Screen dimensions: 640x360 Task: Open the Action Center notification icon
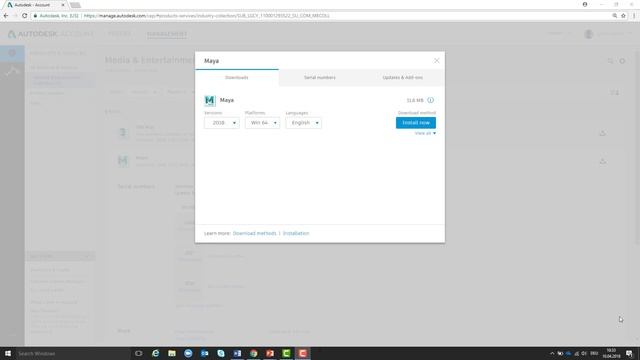tap(629, 353)
